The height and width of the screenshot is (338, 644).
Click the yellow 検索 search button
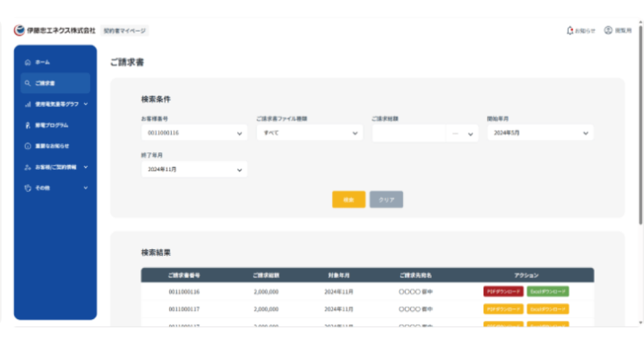click(348, 199)
